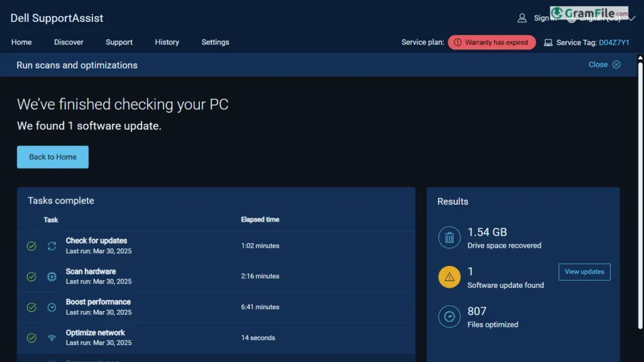The width and height of the screenshot is (644, 362).
Task: Click the Dell SupportAssist title
Action: point(57,18)
